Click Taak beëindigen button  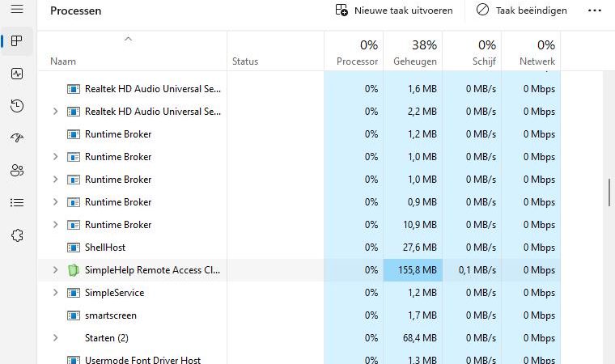(521, 11)
